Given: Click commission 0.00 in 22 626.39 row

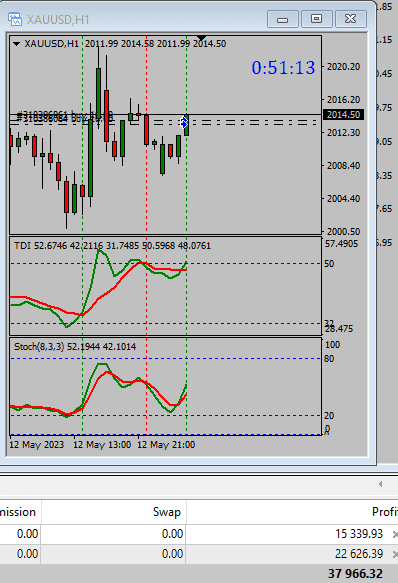Looking at the screenshot, I should click(x=27, y=554).
